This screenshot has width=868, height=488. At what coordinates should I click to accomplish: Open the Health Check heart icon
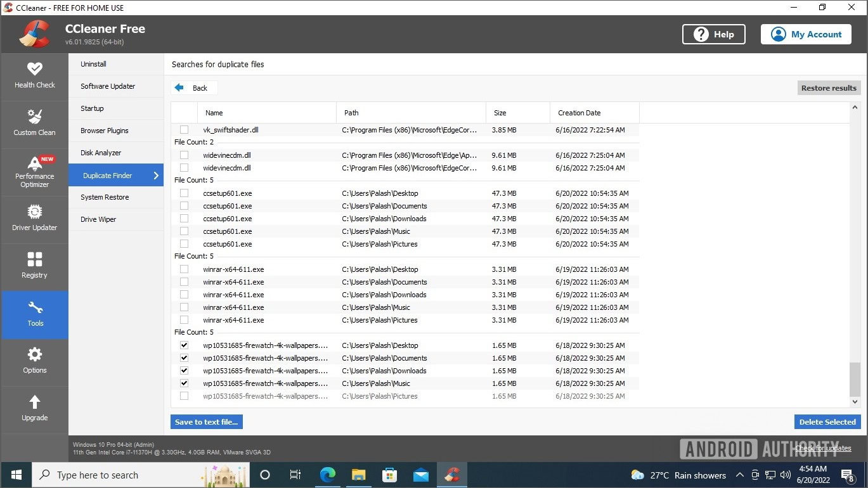tap(34, 68)
